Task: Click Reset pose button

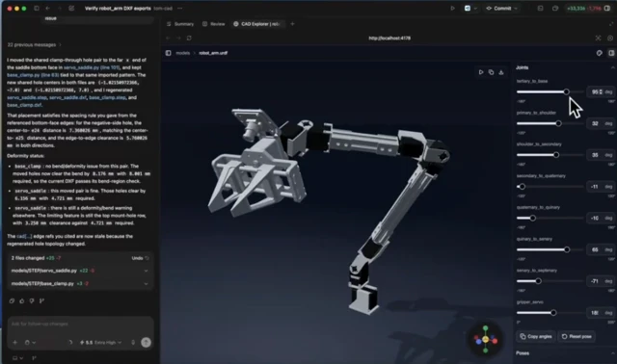Action: tap(577, 336)
